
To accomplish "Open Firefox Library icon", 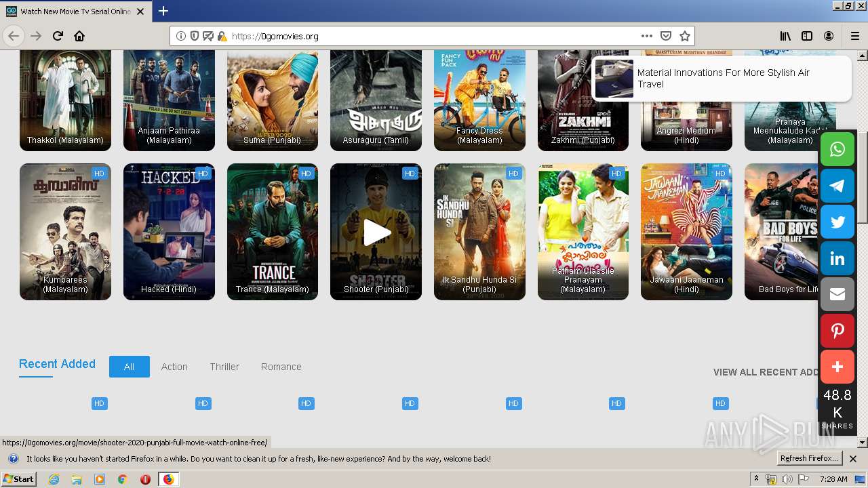I will pos(785,36).
